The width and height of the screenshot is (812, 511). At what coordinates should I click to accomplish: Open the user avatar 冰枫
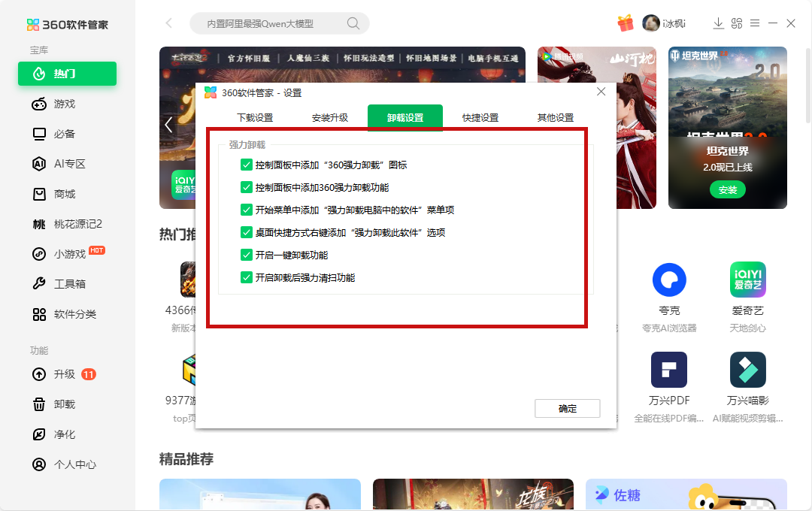click(x=651, y=23)
